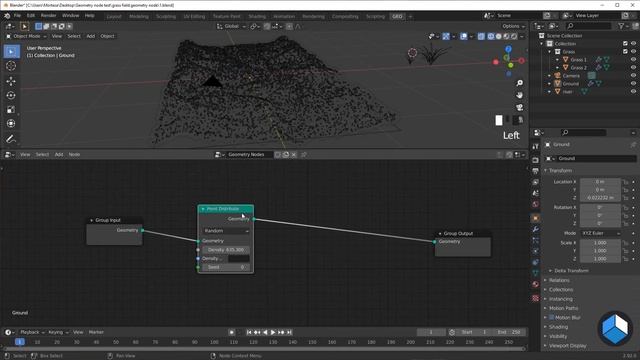Open the Modifier properties wrench tab
The width and height of the screenshot is (640, 360).
click(536, 229)
